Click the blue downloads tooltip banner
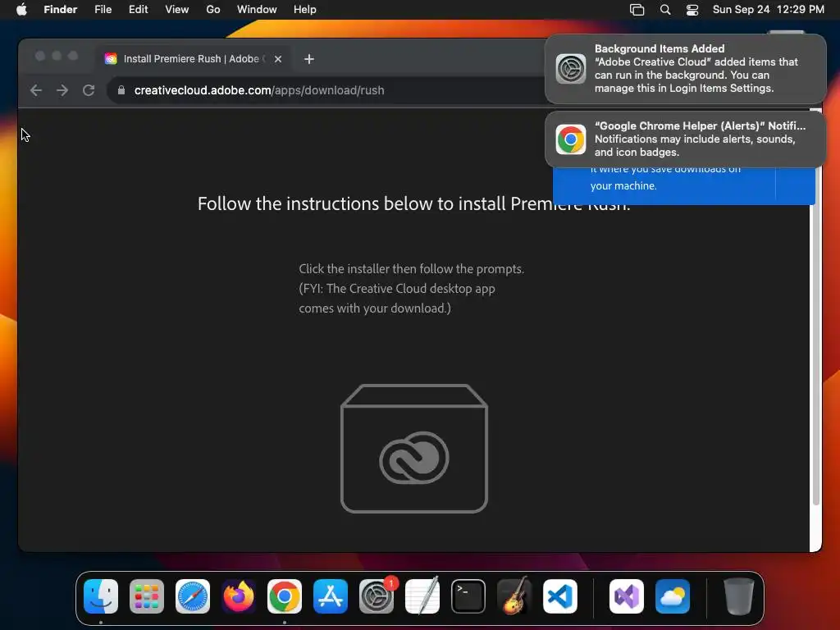Image resolution: width=840 pixels, height=630 pixels. [x=683, y=185]
